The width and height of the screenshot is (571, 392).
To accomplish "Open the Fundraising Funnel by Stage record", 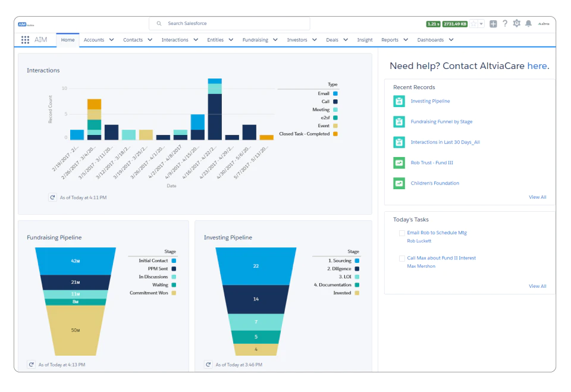I will point(441,122).
